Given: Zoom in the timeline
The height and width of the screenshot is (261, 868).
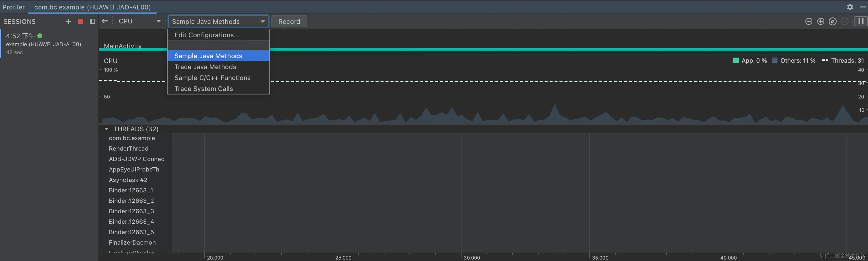Looking at the screenshot, I should [x=821, y=22].
